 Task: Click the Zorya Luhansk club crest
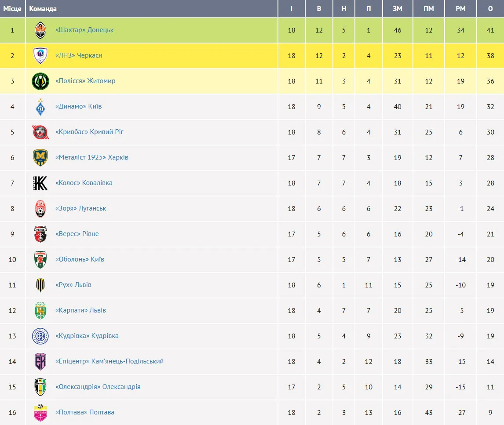(x=40, y=209)
